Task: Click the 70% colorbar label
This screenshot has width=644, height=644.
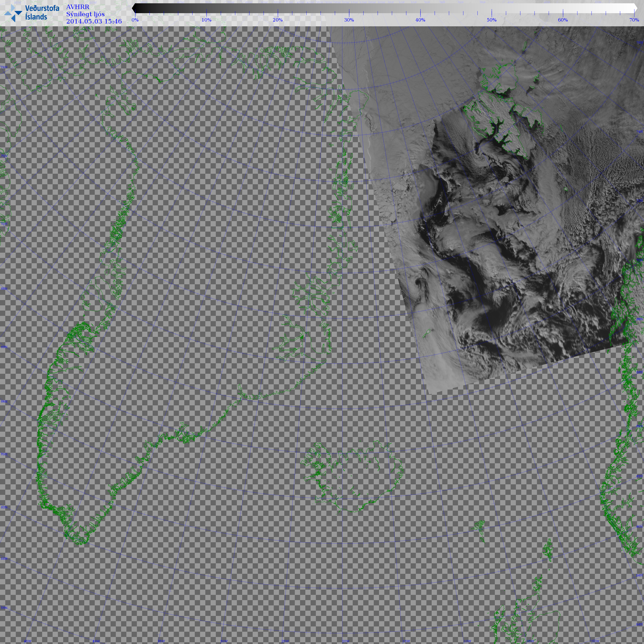Action: [634, 20]
